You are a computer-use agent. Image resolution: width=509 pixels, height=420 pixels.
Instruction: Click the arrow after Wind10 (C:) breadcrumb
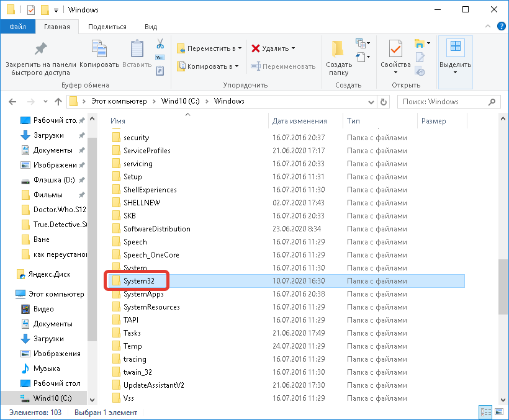[207, 101]
